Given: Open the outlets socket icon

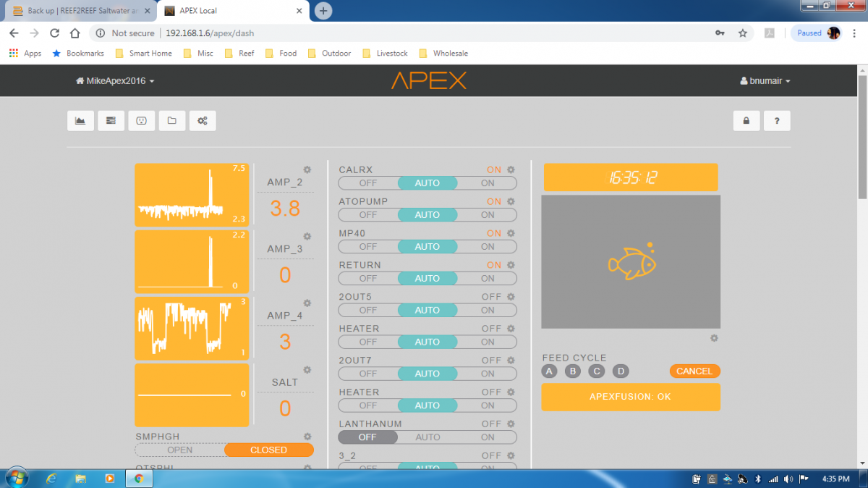Looking at the screenshot, I should tap(142, 121).
